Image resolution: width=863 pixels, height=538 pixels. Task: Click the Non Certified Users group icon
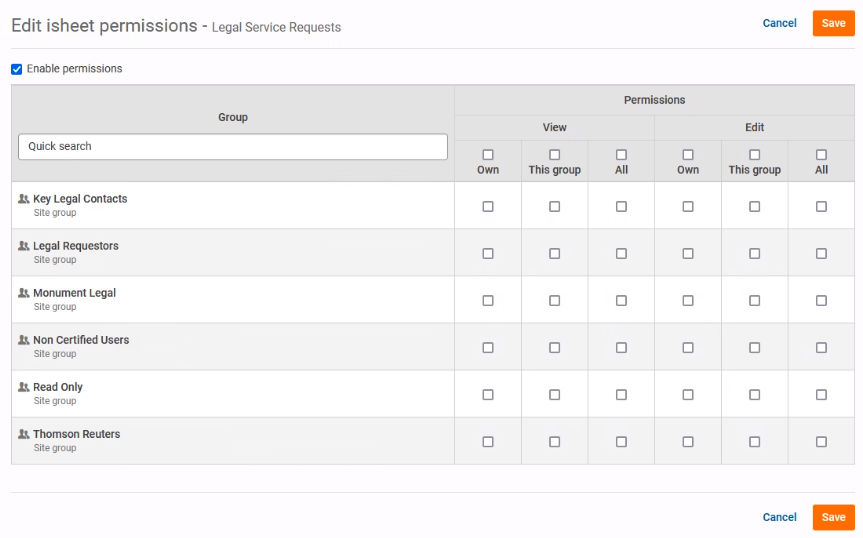tap(24, 340)
